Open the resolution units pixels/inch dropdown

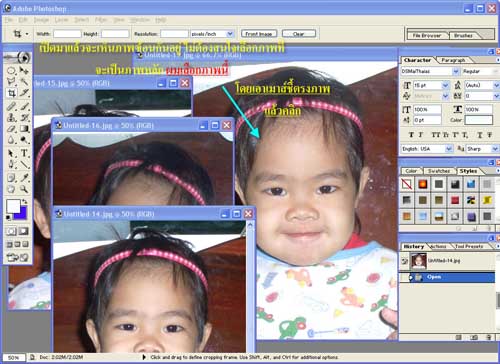(x=212, y=34)
